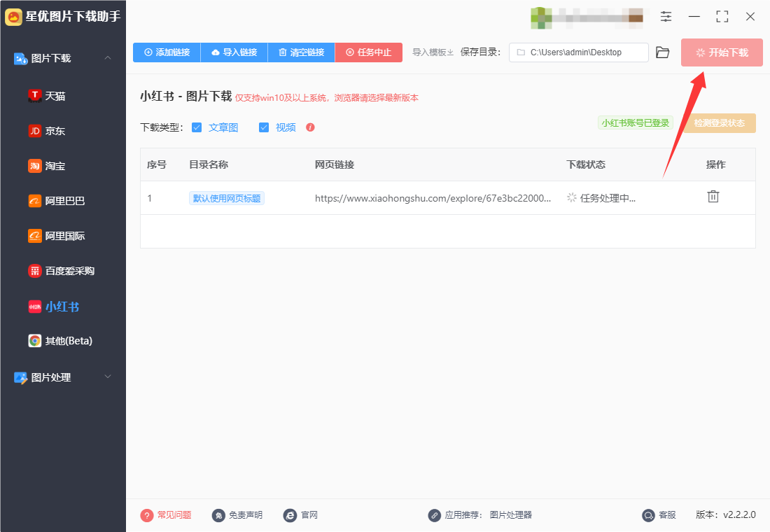Click the 百度爱采购 logo icon
This screenshot has height=532, width=770.
[x=34, y=271]
